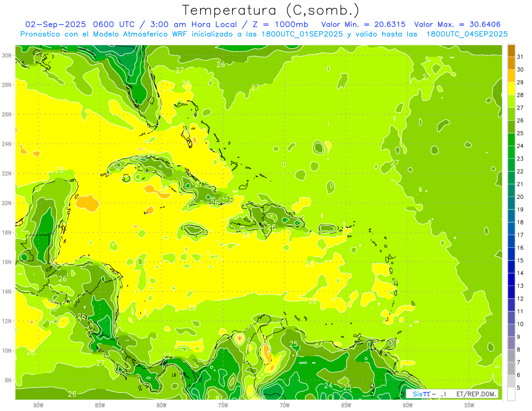Viewport: 532px width, 411px height.
Task: Click the "Z = 1000mb" level text
Action: click(280, 24)
